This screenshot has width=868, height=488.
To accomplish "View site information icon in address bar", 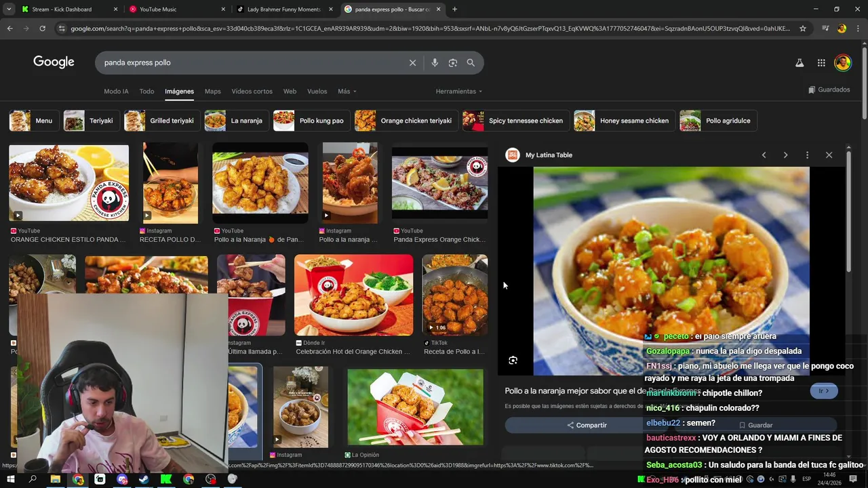I will click(62, 28).
